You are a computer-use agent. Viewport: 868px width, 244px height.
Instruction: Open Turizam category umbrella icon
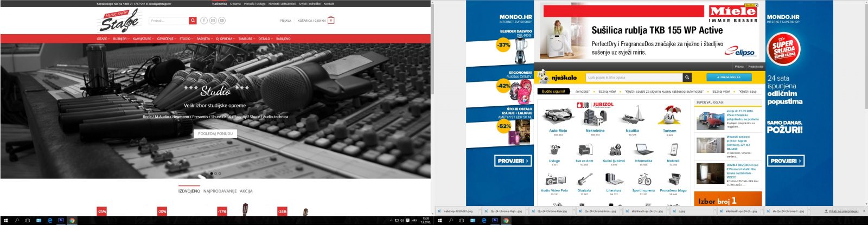tap(669, 116)
